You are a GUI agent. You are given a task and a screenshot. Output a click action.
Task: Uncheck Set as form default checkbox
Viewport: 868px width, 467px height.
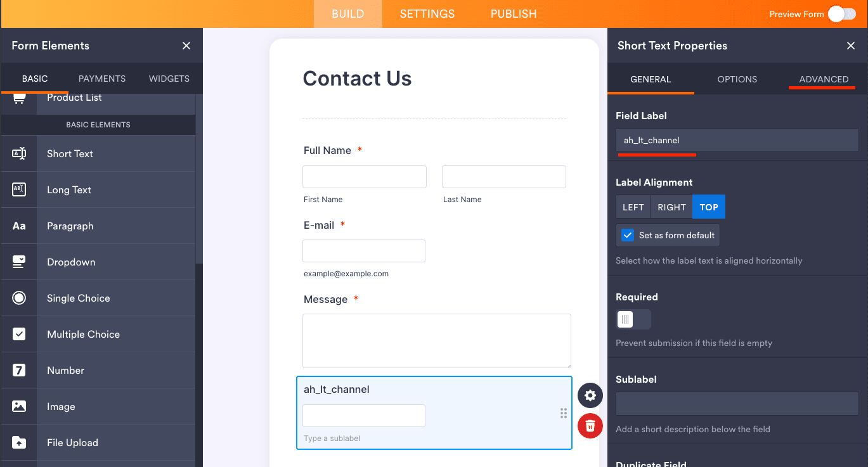point(628,235)
